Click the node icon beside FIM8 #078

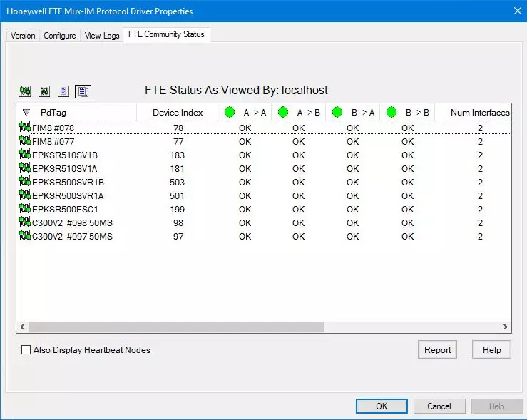click(25, 128)
